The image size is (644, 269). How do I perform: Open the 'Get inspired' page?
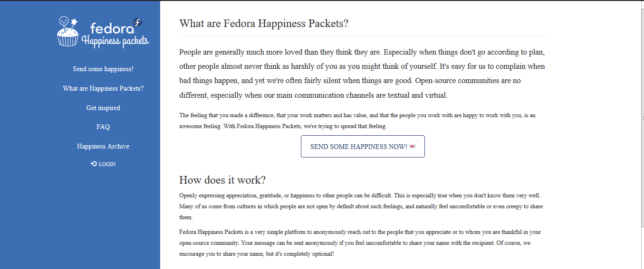103,108
